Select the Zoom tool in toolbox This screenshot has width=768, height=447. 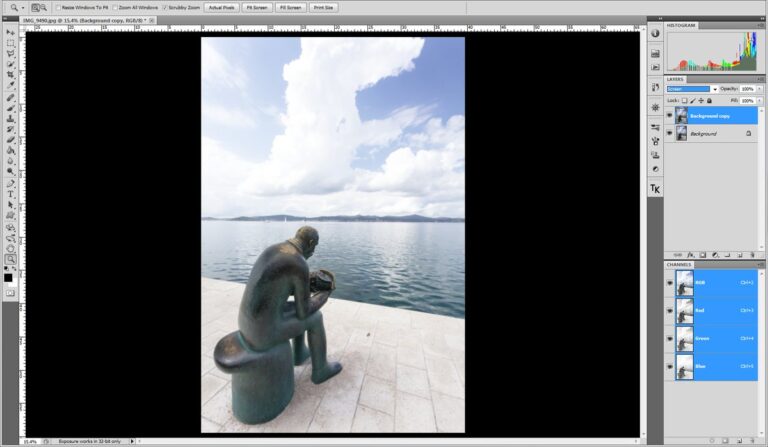[x=10, y=259]
